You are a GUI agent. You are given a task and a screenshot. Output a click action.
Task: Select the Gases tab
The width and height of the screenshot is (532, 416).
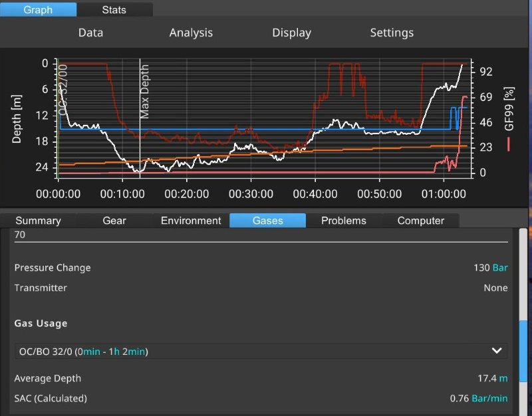268,221
